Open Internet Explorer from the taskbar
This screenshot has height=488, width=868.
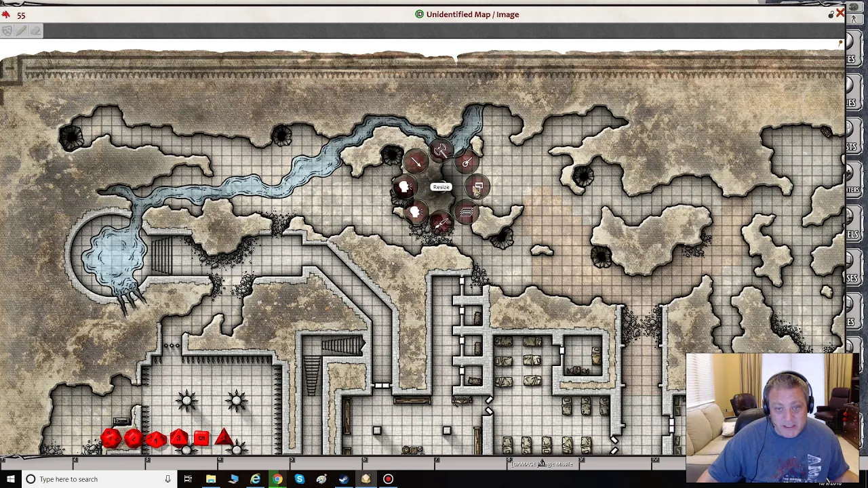(255, 479)
